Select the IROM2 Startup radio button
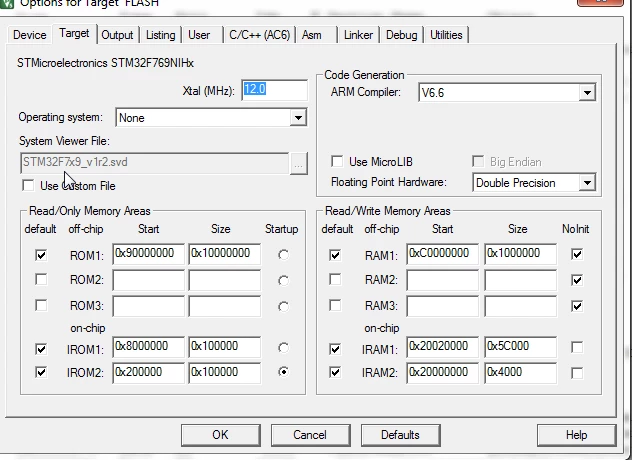This screenshot has height=460, width=632. [283, 372]
